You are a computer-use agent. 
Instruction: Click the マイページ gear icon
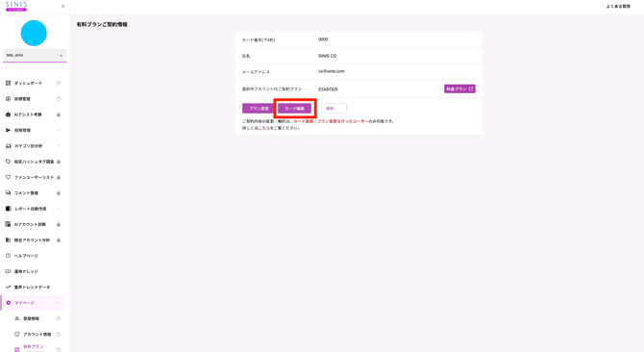click(9, 303)
